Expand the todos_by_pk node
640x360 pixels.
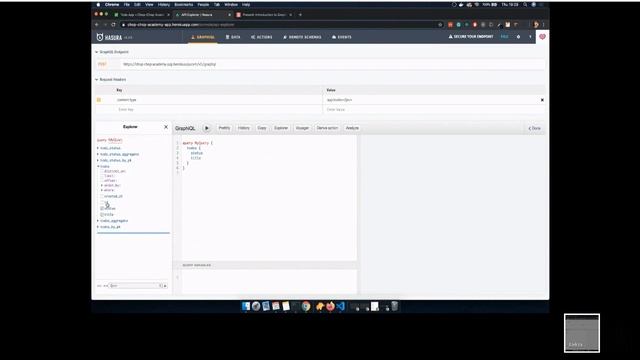pyautogui.click(x=98, y=227)
